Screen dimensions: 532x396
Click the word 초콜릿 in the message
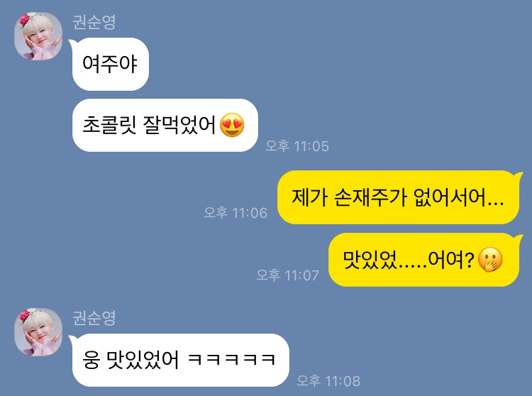click(109, 125)
